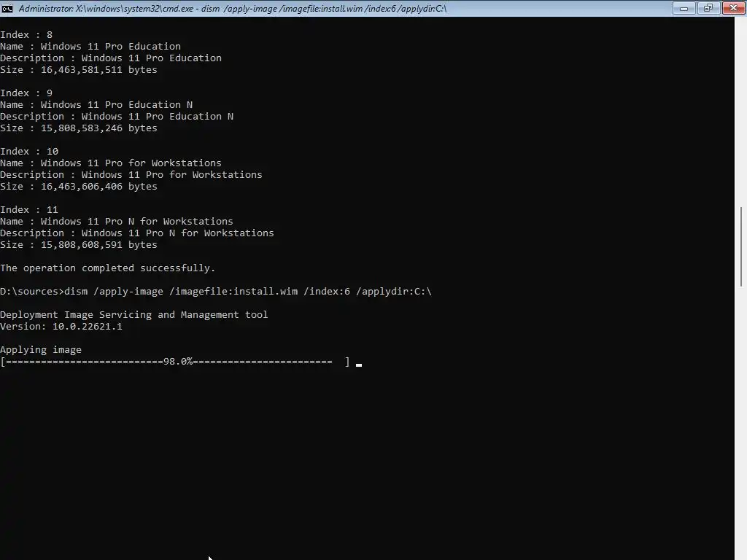Click the 'Index : 9' line

(26, 93)
